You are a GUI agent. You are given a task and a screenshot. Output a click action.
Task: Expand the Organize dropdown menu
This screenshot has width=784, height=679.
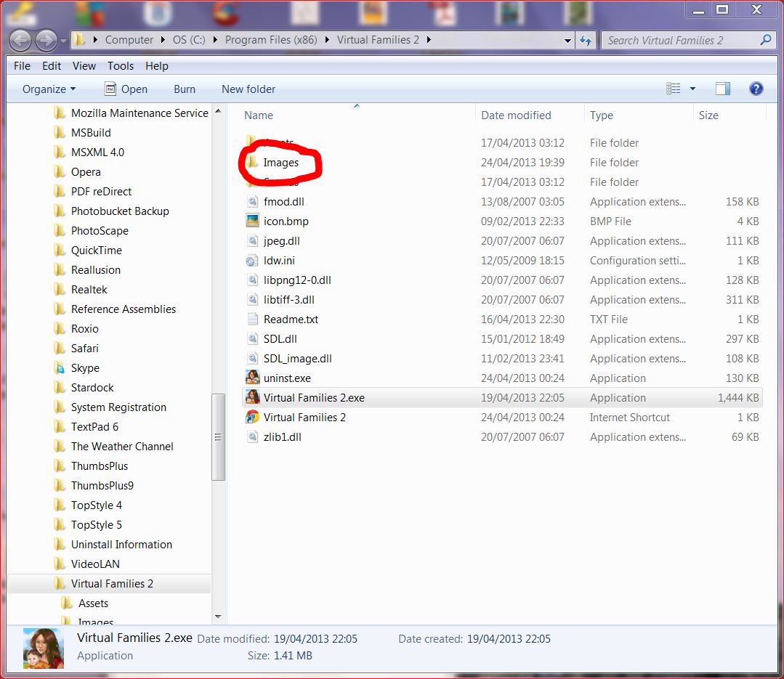tap(49, 89)
